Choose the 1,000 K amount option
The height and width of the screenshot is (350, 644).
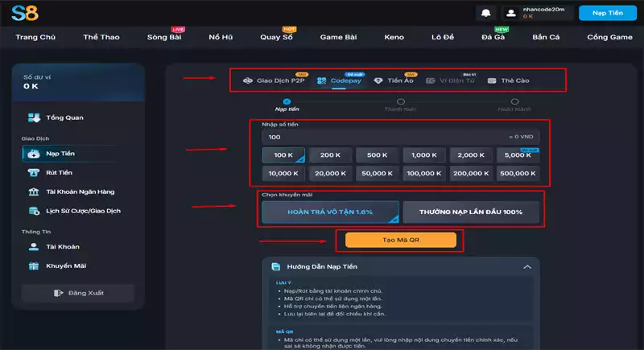(424, 155)
